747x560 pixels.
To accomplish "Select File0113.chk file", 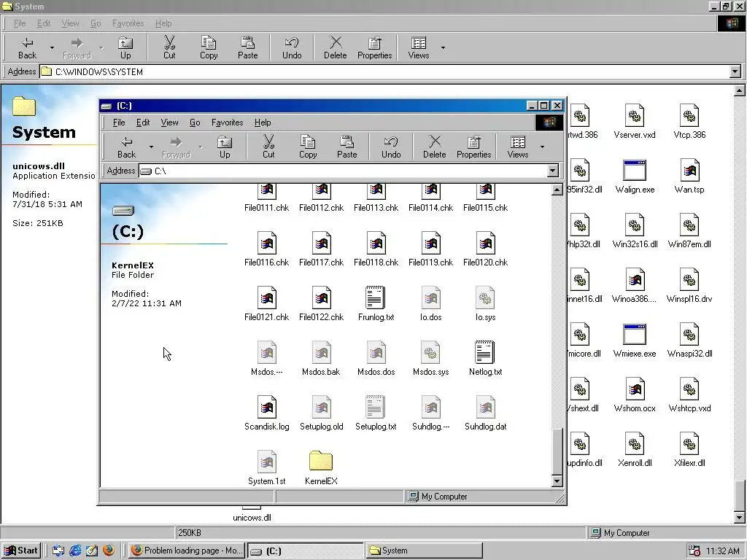I will 376,199.
